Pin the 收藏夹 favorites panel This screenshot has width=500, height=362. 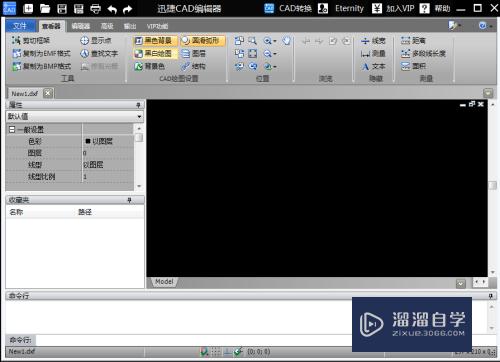tap(130, 200)
